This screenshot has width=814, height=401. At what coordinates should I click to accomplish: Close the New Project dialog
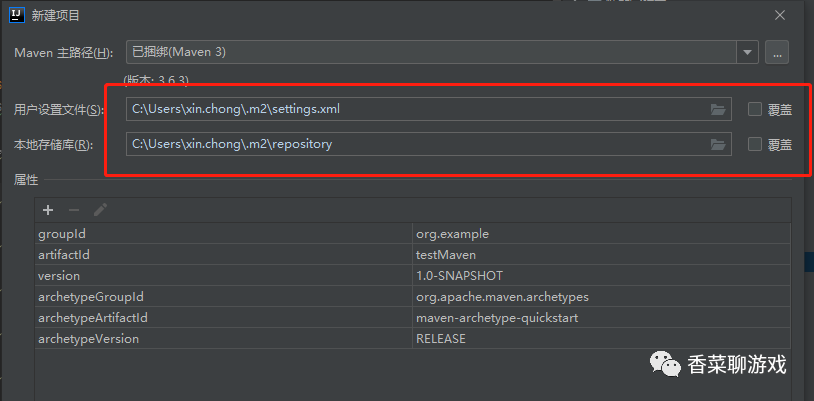click(x=780, y=16)
